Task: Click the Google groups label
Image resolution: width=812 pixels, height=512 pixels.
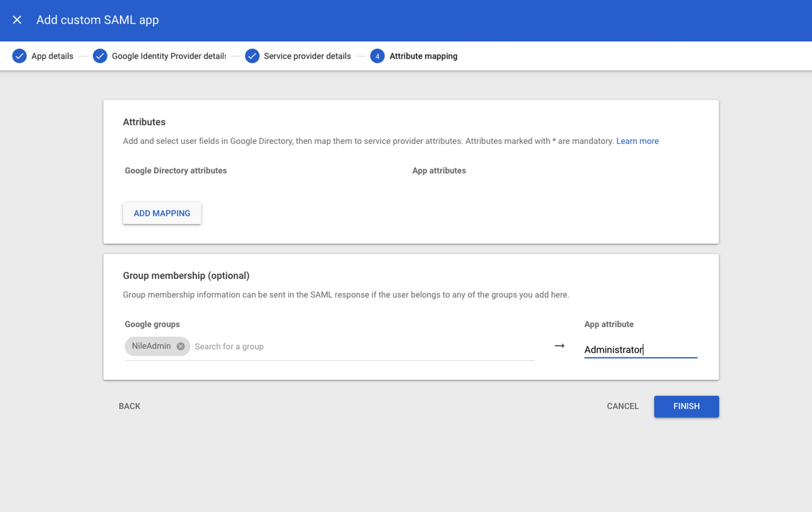Action: click(x=152, y=324)
